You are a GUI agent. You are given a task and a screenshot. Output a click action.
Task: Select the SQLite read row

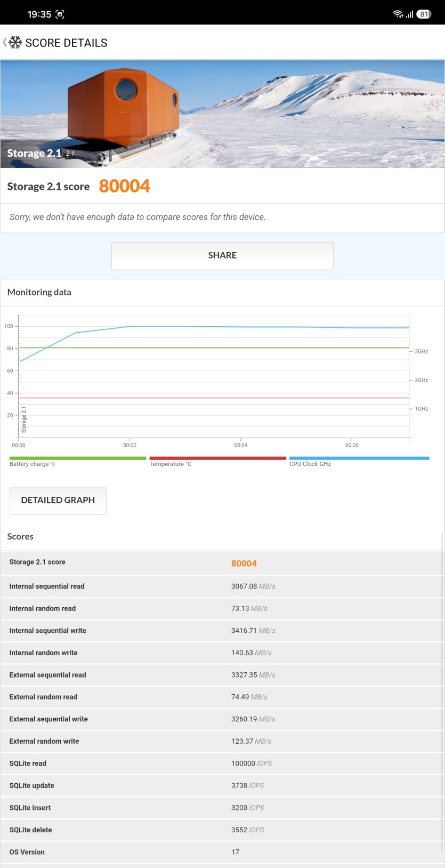coord(222,763)
